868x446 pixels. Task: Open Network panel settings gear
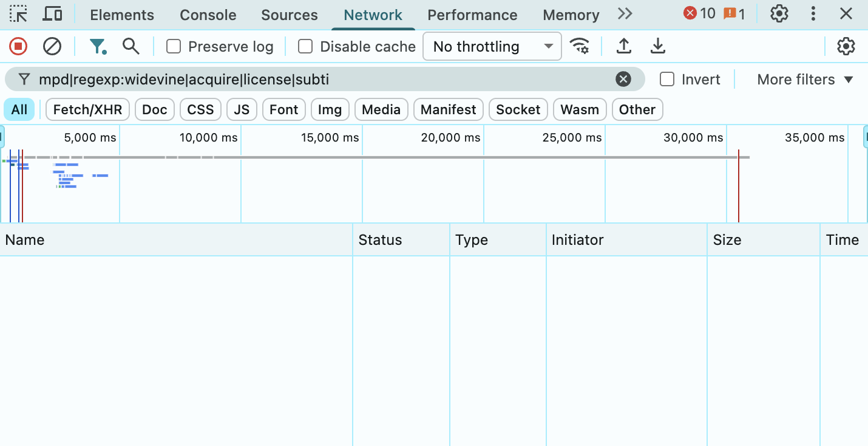click(x=846, y=46)
